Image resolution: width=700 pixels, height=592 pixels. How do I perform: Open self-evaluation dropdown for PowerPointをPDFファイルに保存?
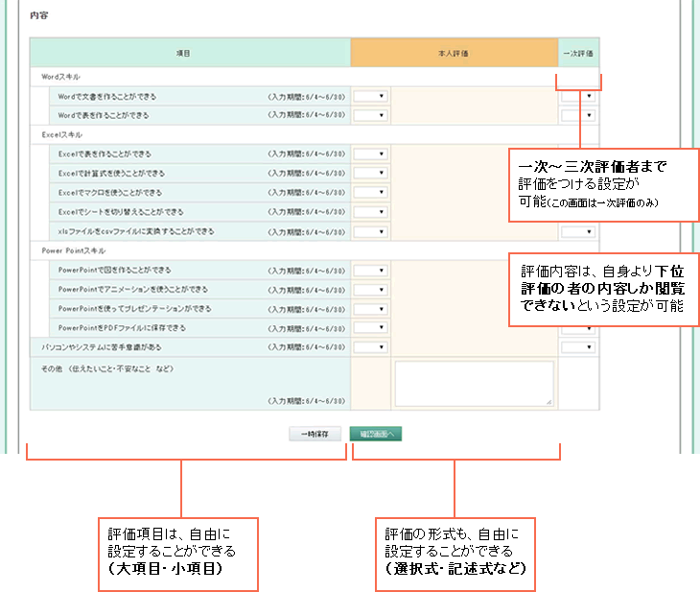pyautogui.click(x=370, y=328)
